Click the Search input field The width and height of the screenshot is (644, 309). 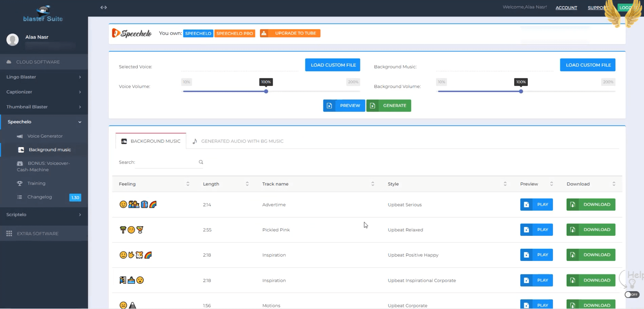[x=169, y=162]
